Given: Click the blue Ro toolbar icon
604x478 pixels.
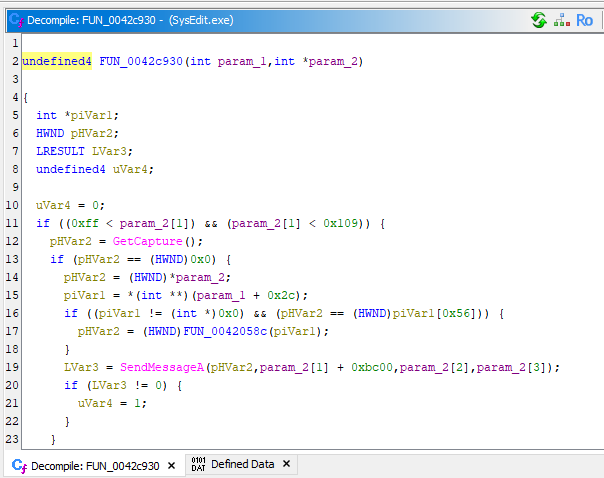Looking at the screenshot, I should [x=584, y=19].
